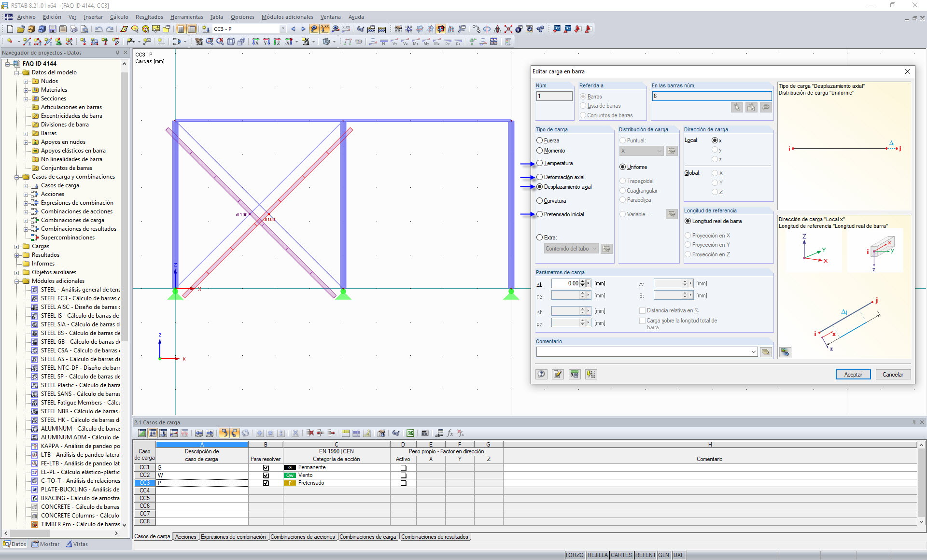The height and width of the screenshot is (560, 927).
Task: Open the load case CC3 - P dropdown
Action: coord(282,29)
